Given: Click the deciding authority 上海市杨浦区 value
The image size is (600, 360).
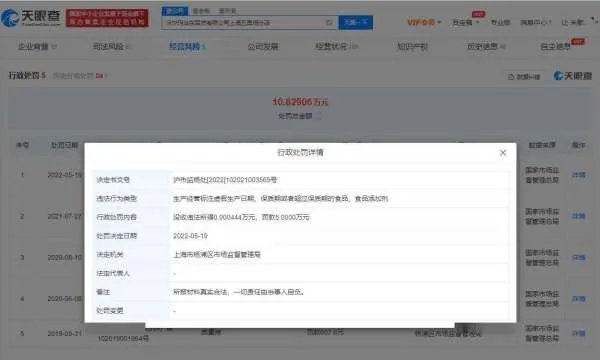Looking at the screenshot, I should [217, 254].
